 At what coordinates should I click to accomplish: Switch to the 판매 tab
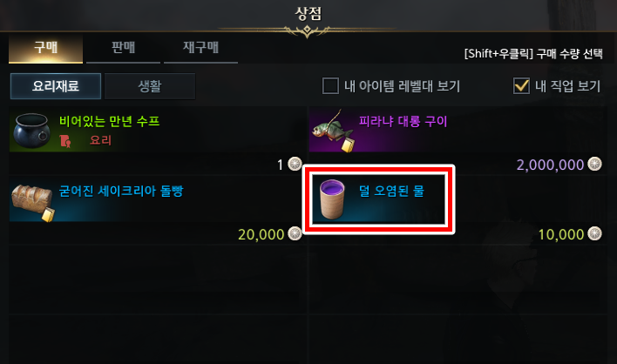(x=123, y=48)
